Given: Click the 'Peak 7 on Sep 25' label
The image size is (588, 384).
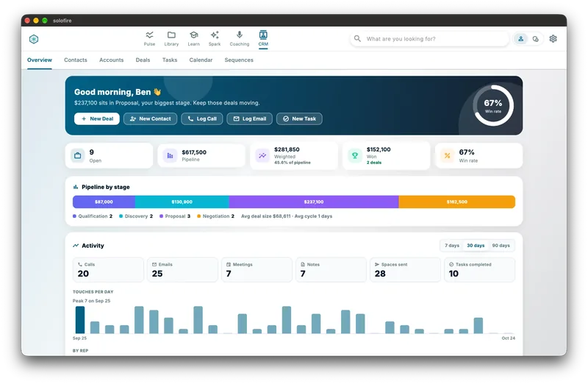Looking at the screenshot, I should (91, 301).
